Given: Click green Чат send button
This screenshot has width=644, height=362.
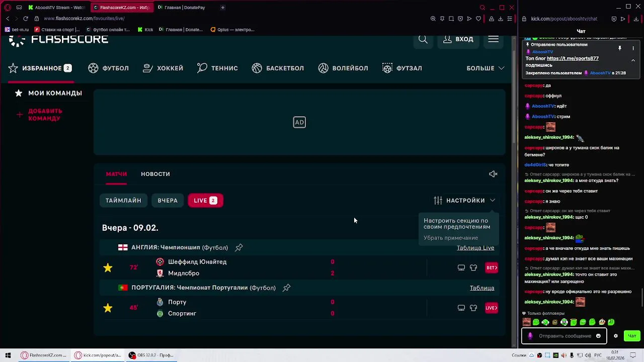Looking at the screenshot, I should 632,336.
